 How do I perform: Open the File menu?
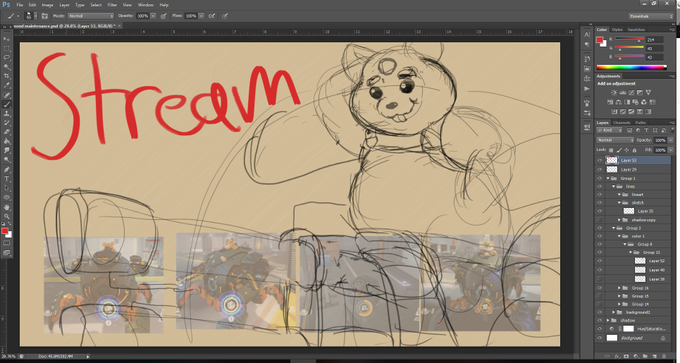(x=20, y=5)
